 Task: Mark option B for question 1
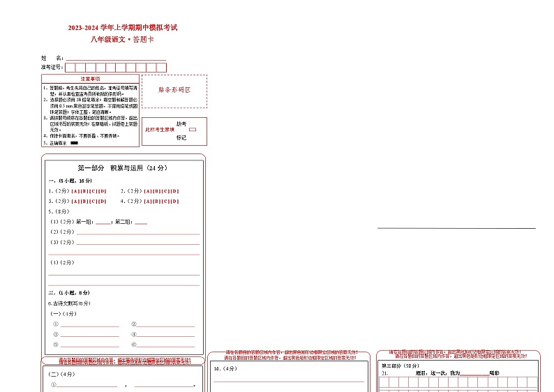tap(84, 191)
